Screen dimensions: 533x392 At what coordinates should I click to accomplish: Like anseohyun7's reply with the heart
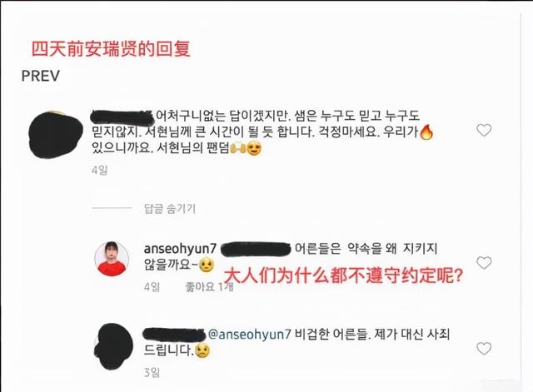click(x=484, y=262)
